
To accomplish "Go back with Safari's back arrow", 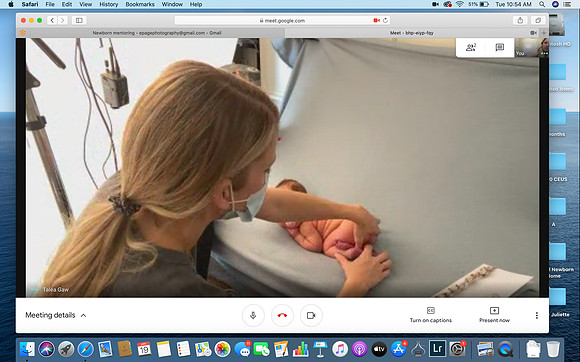I will tap(52, 20).
